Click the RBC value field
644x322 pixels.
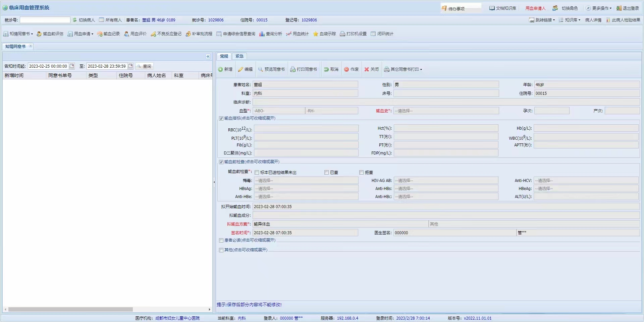click(x=306, y=129)
